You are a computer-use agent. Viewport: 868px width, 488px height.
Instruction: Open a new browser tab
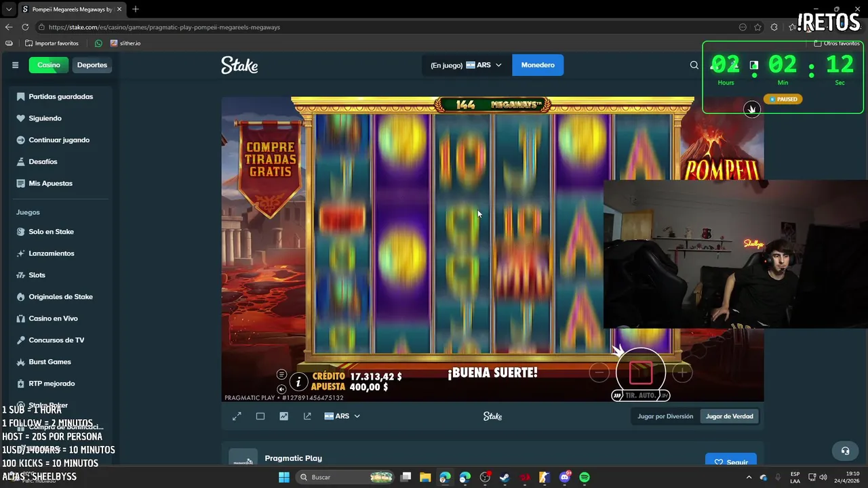coord(136,9)
